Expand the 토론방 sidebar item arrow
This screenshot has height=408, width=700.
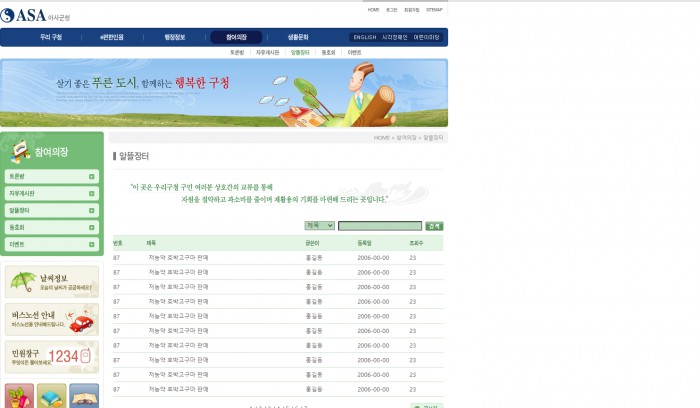point(91,177)
